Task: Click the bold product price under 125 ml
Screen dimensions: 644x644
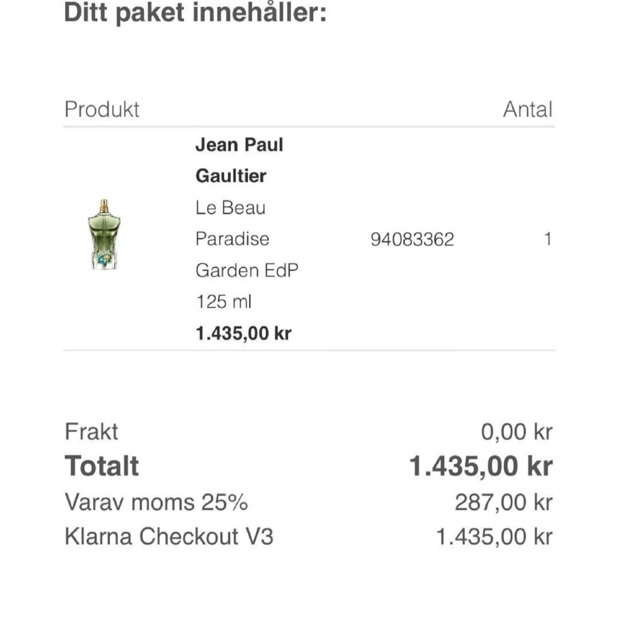Action: (243, 333)
